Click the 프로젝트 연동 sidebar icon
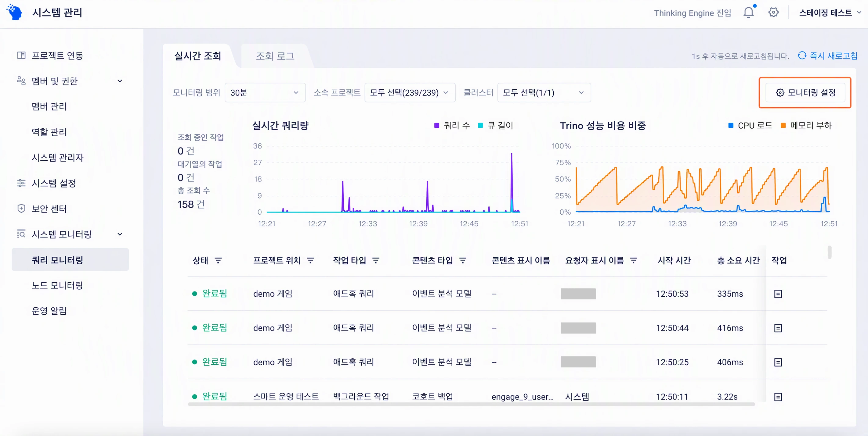Viewport: 868px width, 436px height. click(x=21, y=55)
